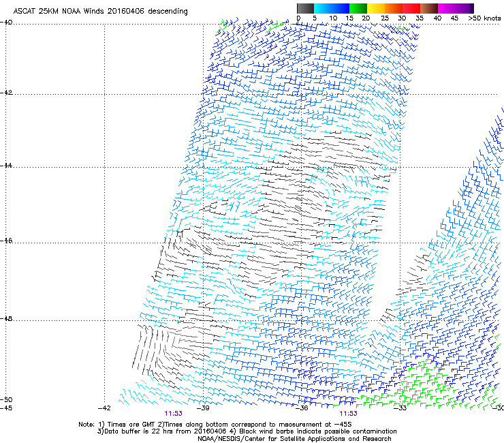
Task: Click the '-39' longitude axis label
Action: click(x=203, y=408)
